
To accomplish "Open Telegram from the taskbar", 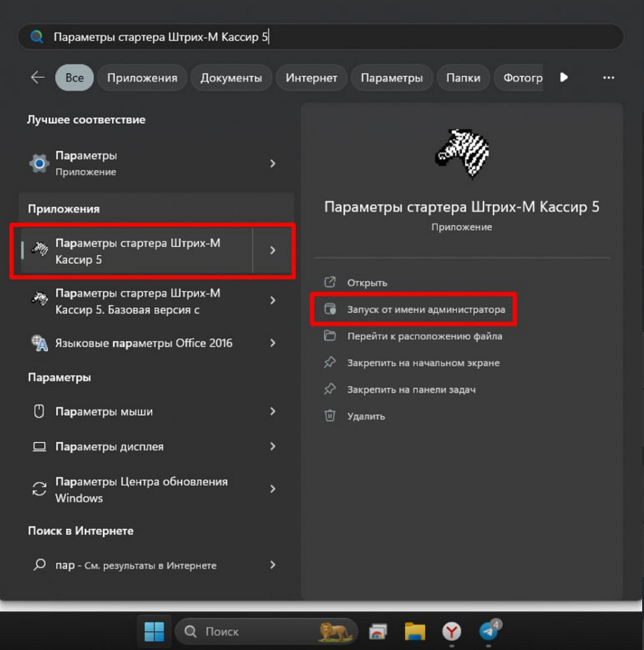I will pos(489,631).
